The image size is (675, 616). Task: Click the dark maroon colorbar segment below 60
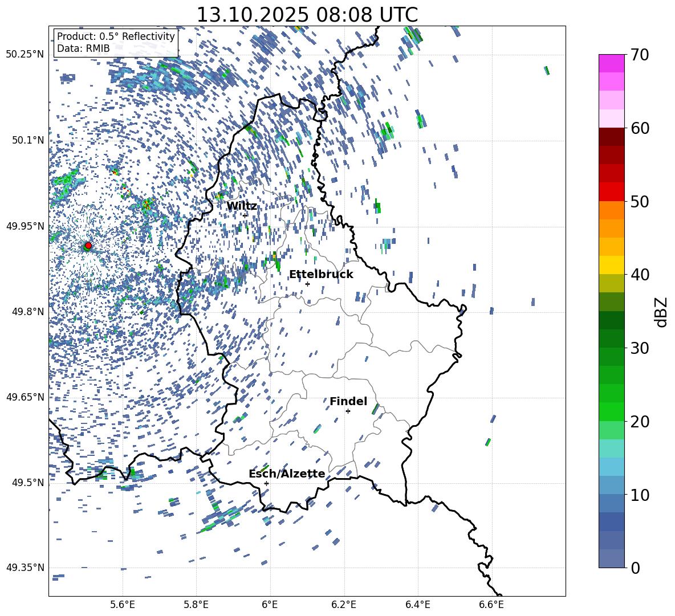(611, 137)
